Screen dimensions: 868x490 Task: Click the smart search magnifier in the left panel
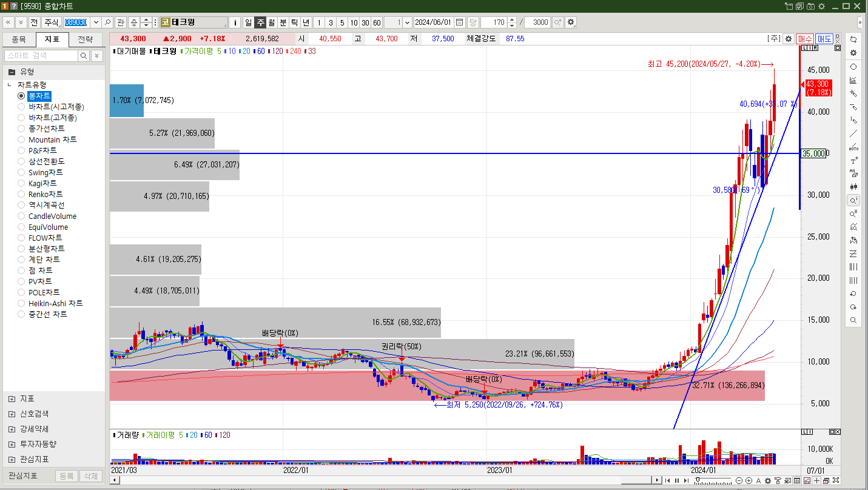[84, 56]
